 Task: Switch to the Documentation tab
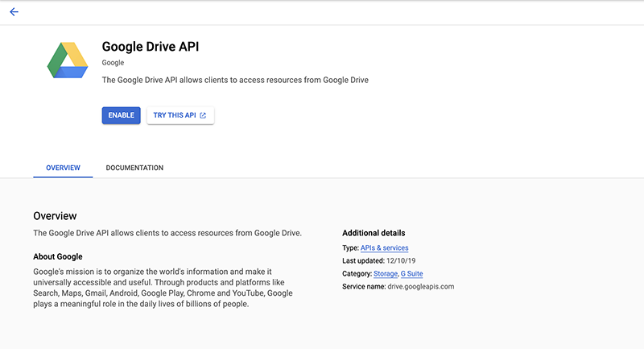pyautogui.click(x=134, y=168)
